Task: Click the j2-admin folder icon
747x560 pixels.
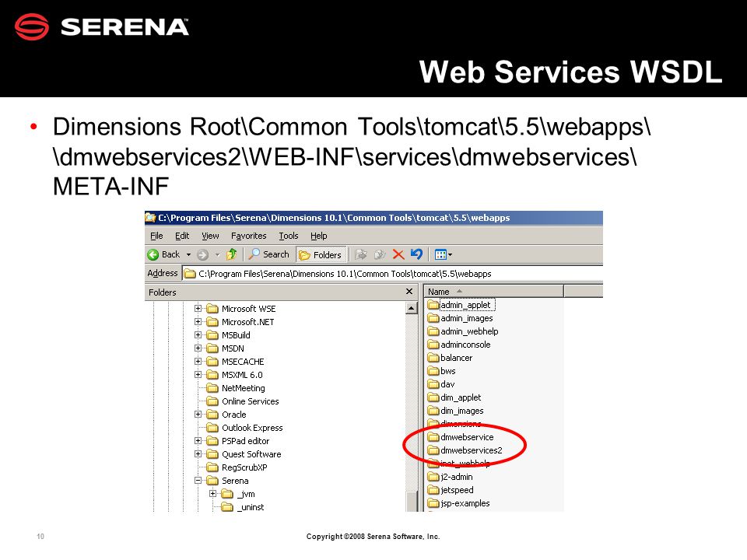Action: pyautogui.click(x=433, y=477)
